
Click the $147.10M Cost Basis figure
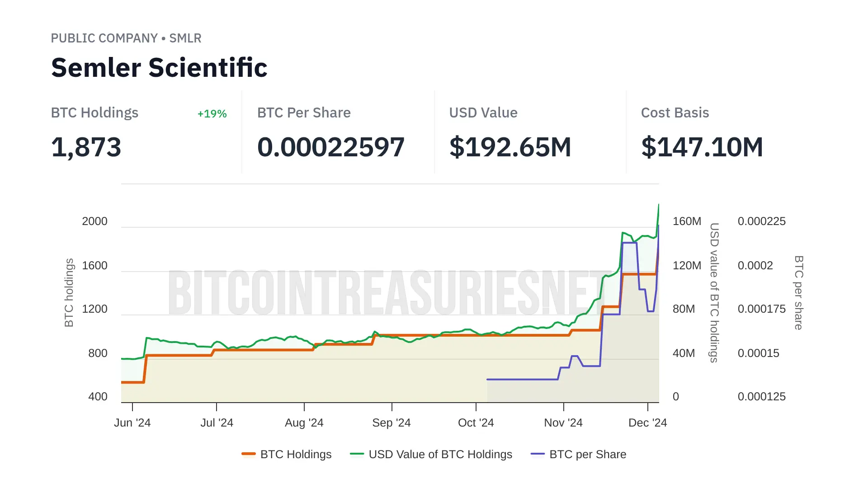tap(702, 147)
